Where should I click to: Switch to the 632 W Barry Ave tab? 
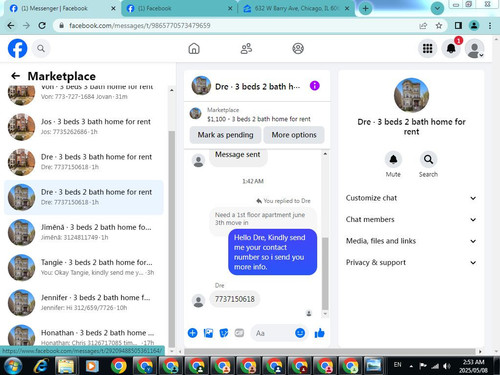(296, 9)
